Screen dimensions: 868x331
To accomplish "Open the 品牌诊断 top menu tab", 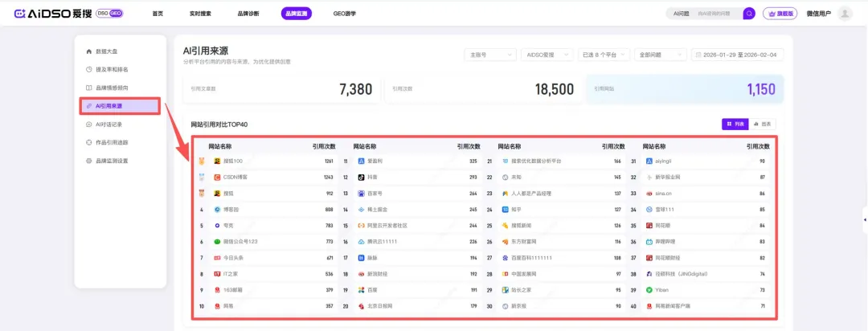I will click(x=248, y=14).
